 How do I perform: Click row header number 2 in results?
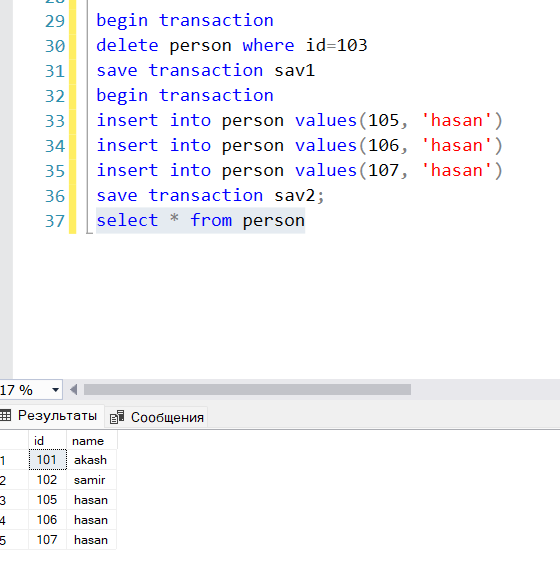point(14,480)
